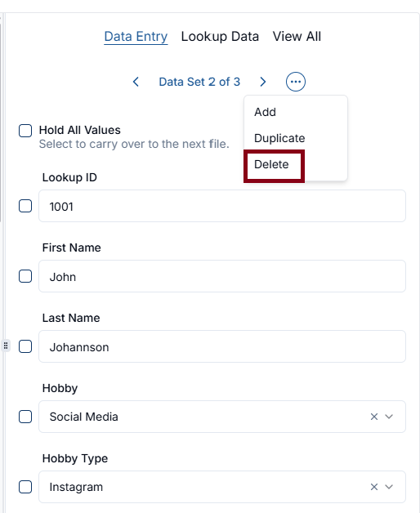The width and height of the screenshot is (420, 513).
Task: Switch to the Lookup Data tab
Action: pos(220,36)
